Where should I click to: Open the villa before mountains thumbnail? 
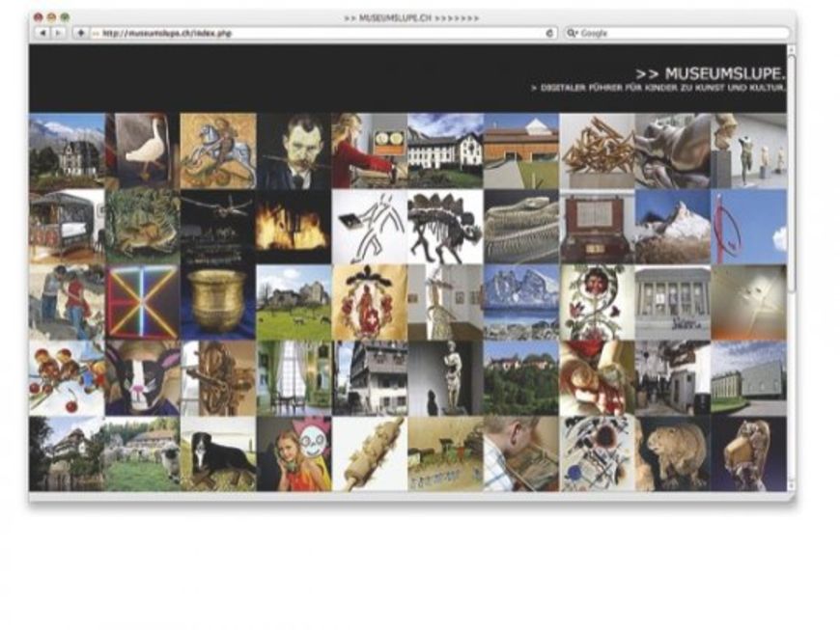pyautogui.click(x=67, y=151)
